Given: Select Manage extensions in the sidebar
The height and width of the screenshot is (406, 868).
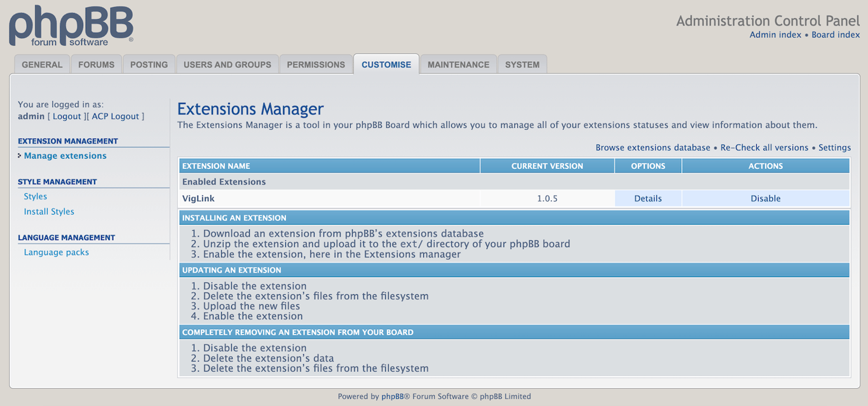Looking at the screenshot, I should pos(65,156).
